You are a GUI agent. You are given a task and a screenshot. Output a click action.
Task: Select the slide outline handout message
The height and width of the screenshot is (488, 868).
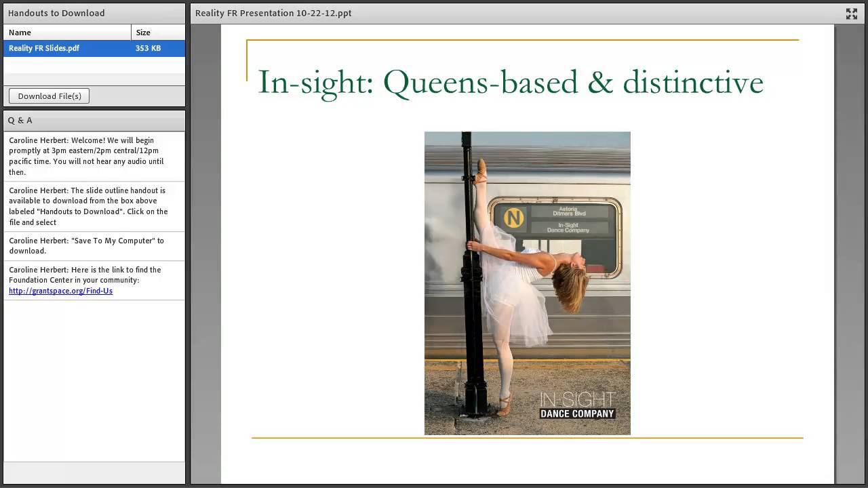[x=94, y=206]
